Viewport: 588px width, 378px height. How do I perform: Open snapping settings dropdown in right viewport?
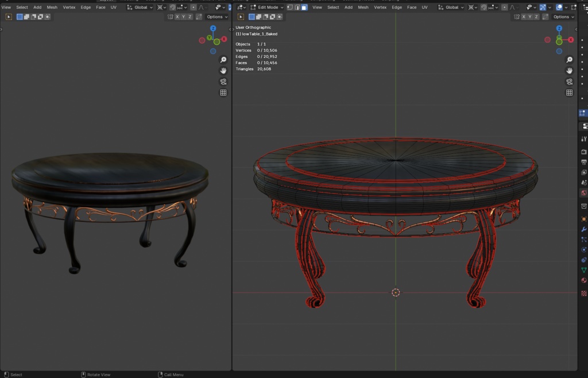(493, 7)
